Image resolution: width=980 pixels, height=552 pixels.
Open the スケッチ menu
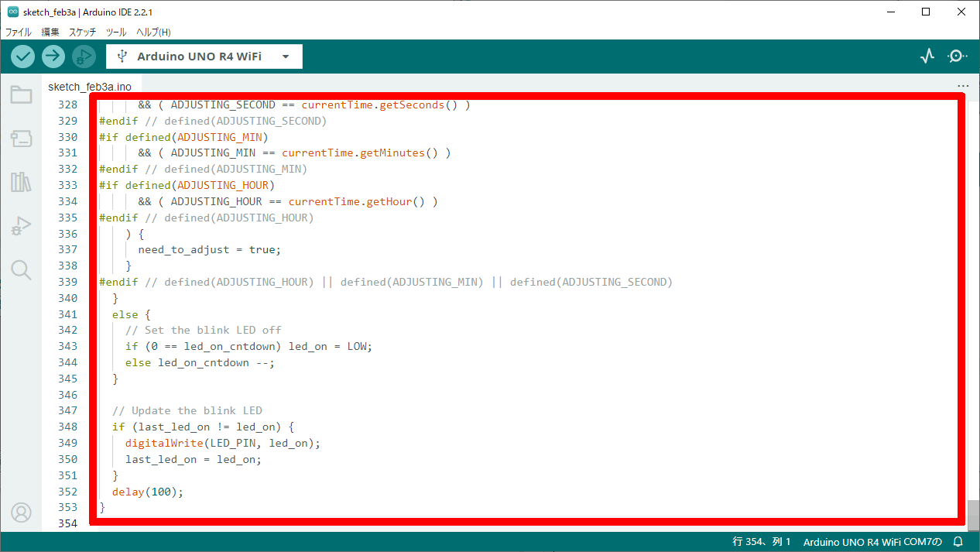click(83, 32)
